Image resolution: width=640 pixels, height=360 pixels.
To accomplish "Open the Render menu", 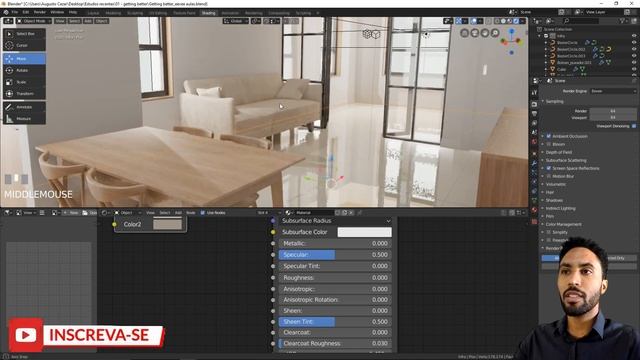I will [40, 12].
